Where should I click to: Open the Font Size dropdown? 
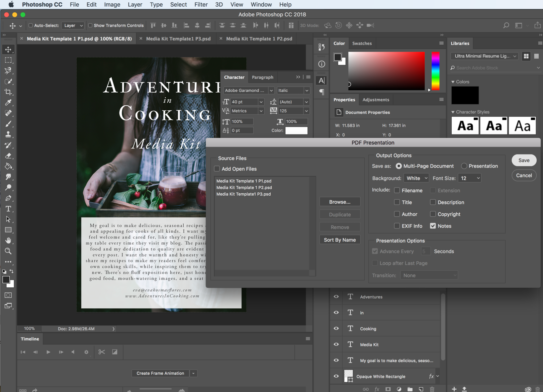coord(470,178)
